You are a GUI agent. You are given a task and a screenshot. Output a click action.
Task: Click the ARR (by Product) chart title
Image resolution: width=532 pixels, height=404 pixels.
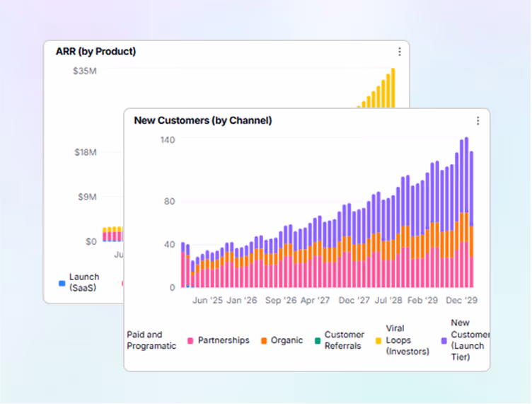pyautogui.click(x=96, y=52)
